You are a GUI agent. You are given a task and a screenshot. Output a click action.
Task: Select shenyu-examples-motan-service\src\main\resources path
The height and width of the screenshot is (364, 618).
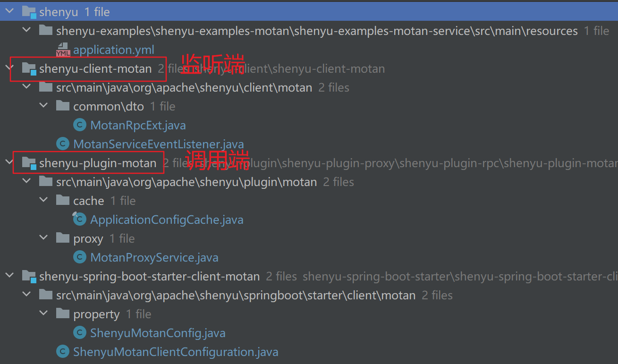click(x=317, y=31)
